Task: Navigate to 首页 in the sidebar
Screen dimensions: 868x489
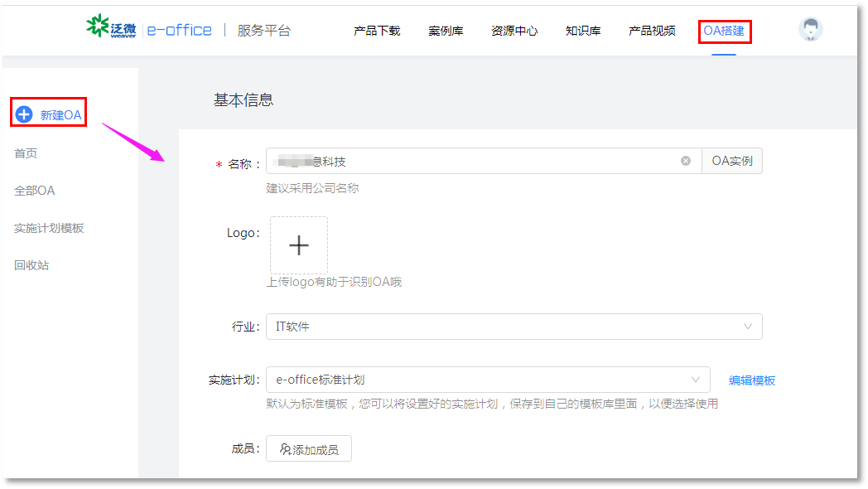Action: pos(26,153)
